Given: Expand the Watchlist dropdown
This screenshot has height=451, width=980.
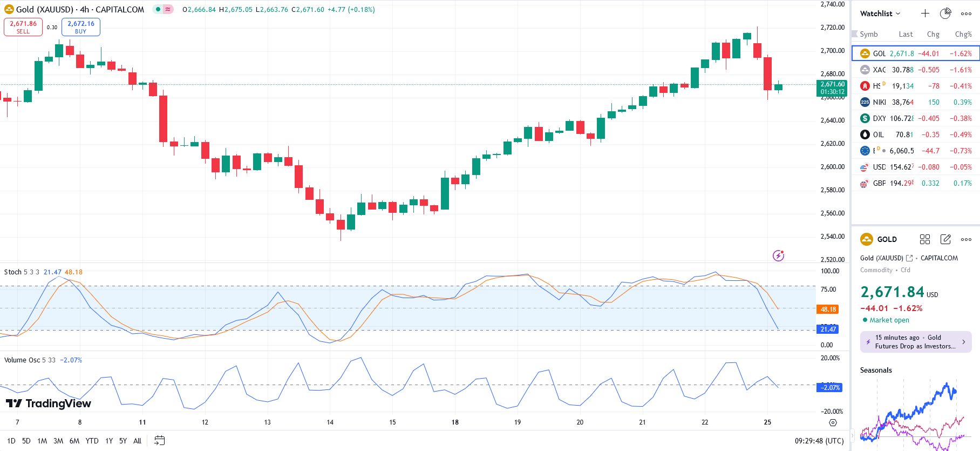Looking at the screenshot, I should coord(880,14).
